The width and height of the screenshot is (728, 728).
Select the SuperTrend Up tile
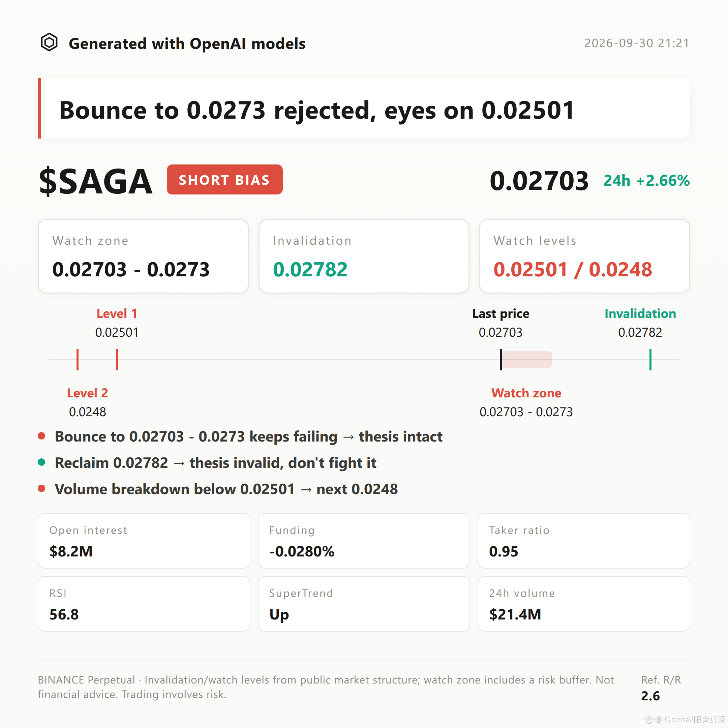pyautogui.click(x=364, y=604)
